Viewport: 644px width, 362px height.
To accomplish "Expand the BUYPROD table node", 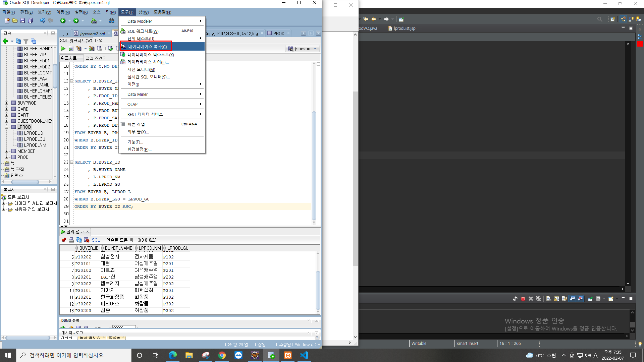I will click(x=6, y=103).
